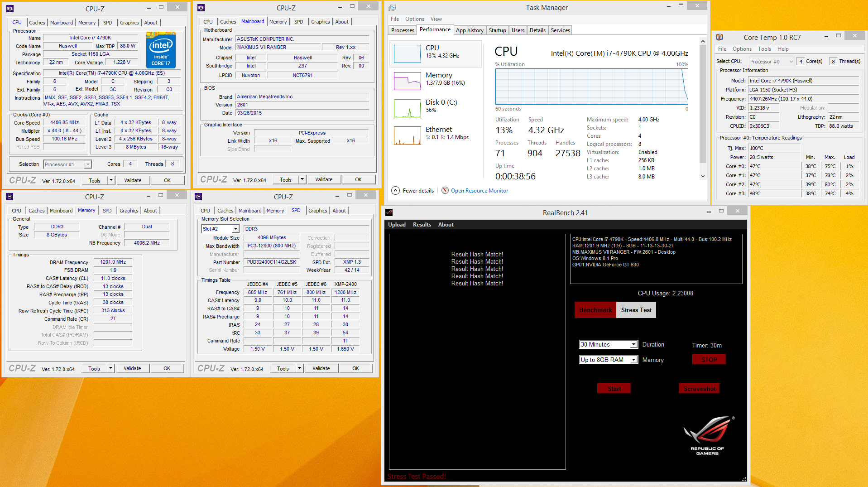Click Stress Test Passed! status text
868x487 pixels.
[417, 477]
